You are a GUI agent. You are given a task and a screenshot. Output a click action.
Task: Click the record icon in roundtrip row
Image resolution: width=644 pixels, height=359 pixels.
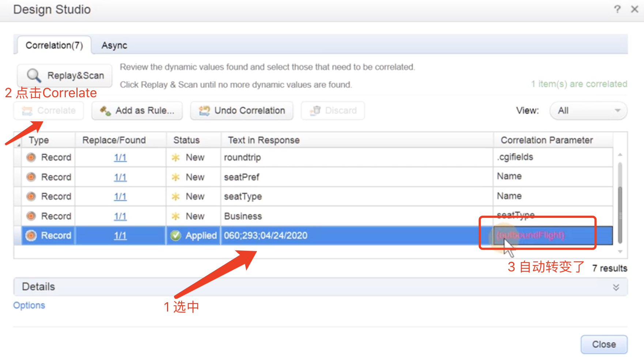click(x=31, y=157)
